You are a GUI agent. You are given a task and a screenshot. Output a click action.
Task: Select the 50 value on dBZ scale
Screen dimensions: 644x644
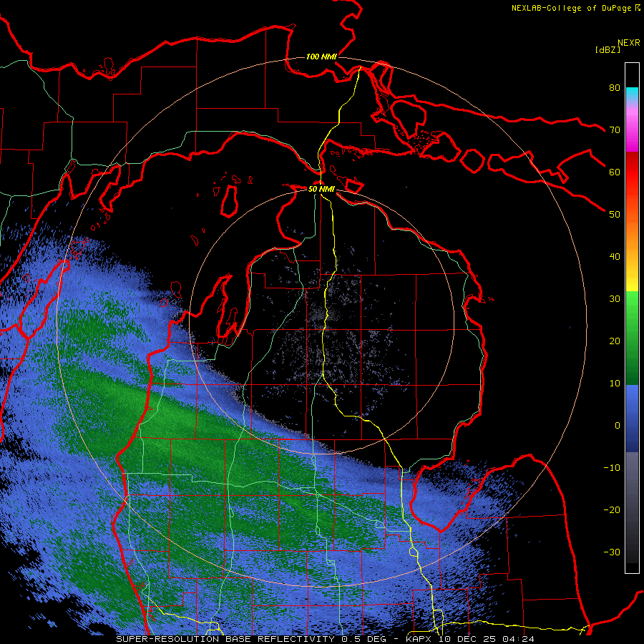(615, 215)
